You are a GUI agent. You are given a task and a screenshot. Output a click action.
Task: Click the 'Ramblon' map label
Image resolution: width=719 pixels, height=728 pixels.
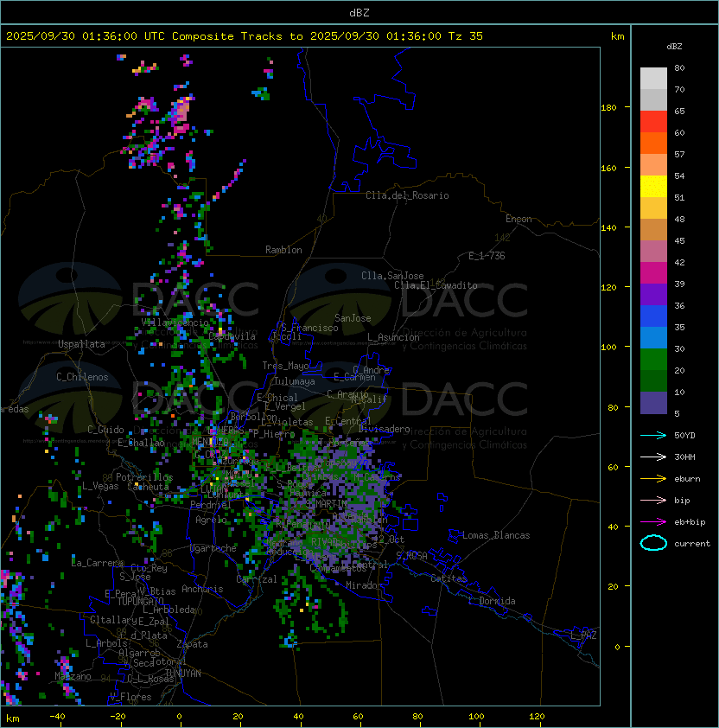(283, 250)
